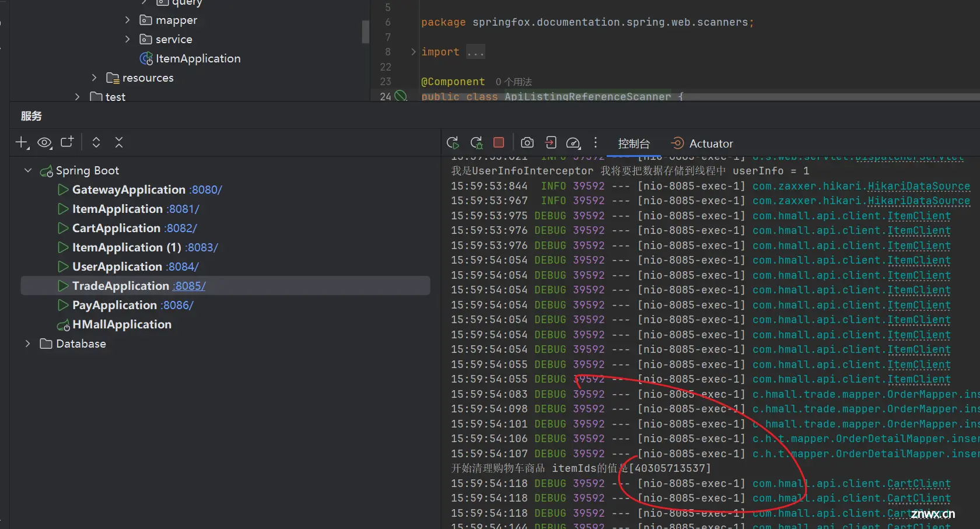Open the :8084/ link for UserApplication

click(182, 267)
